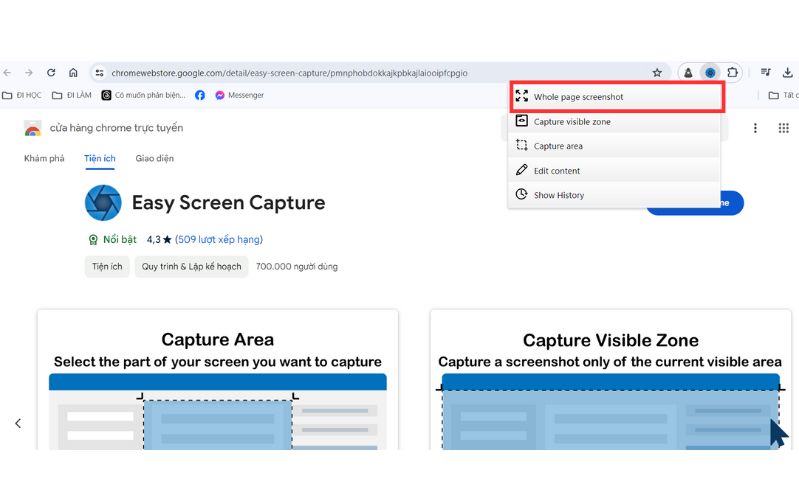
Task: Open the three-dot more options menu
Action: pos(755,128)
